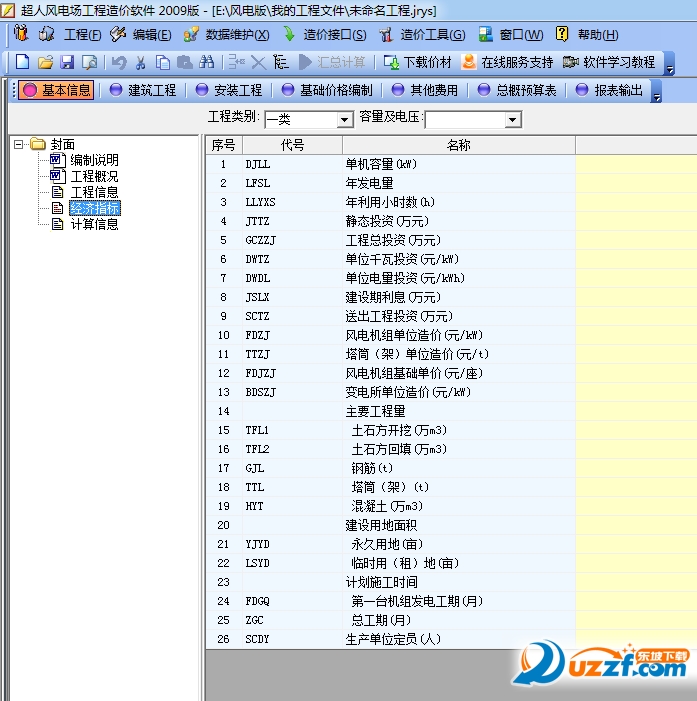Switch to the 建筑工程 tab
The image size is (697, 701).
143,90
